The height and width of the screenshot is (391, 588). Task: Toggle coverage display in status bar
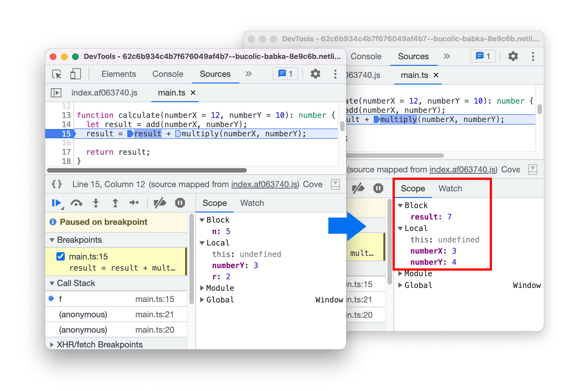coord(335,184)
